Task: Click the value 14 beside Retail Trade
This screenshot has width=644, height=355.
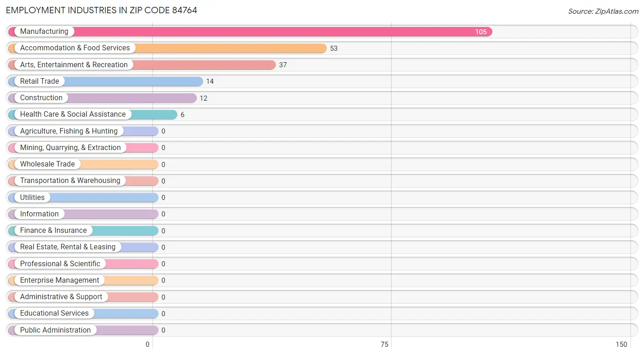Action: tap(210, 81)
